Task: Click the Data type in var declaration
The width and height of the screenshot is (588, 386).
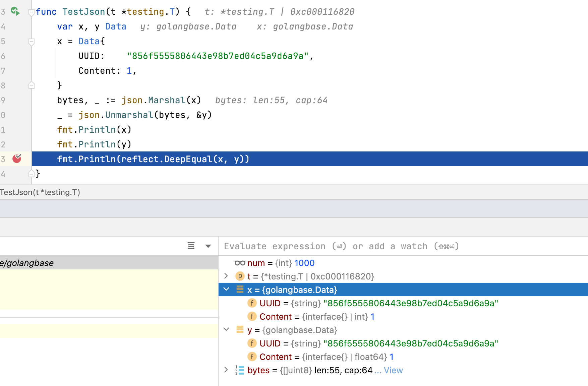Action: click(116, 26)
